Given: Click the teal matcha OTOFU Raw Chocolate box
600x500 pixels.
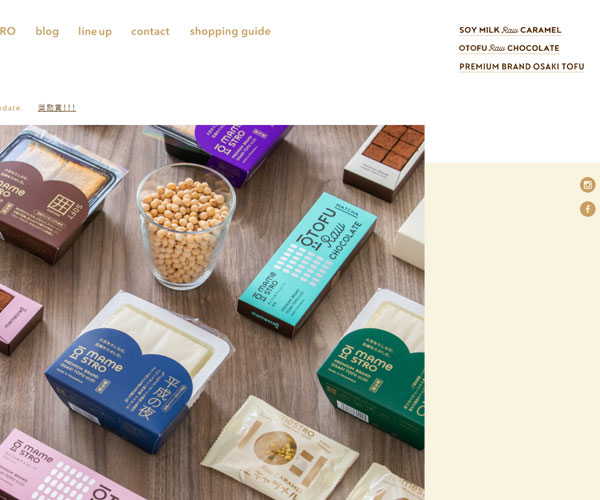Looking at the screenshot, I should coord(307,265).
